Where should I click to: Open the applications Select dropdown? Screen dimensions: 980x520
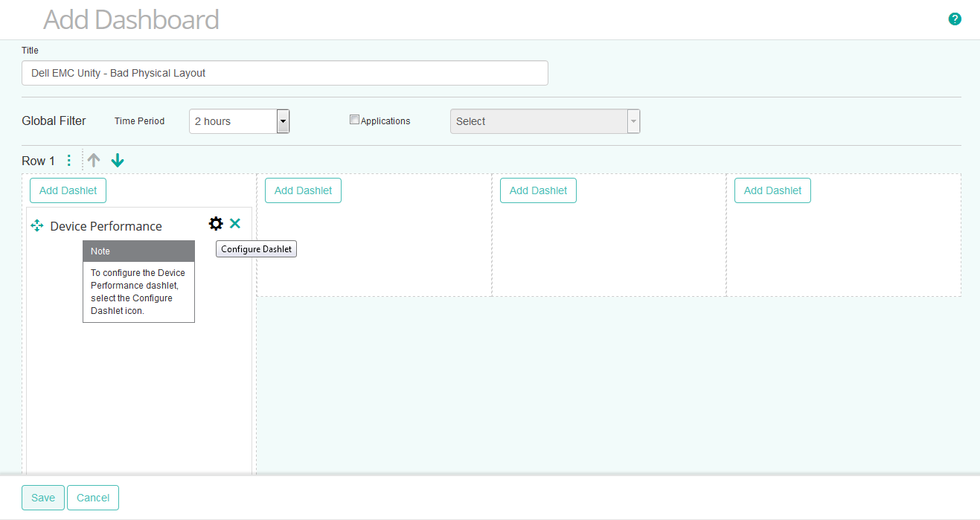(x=539, y=121)
